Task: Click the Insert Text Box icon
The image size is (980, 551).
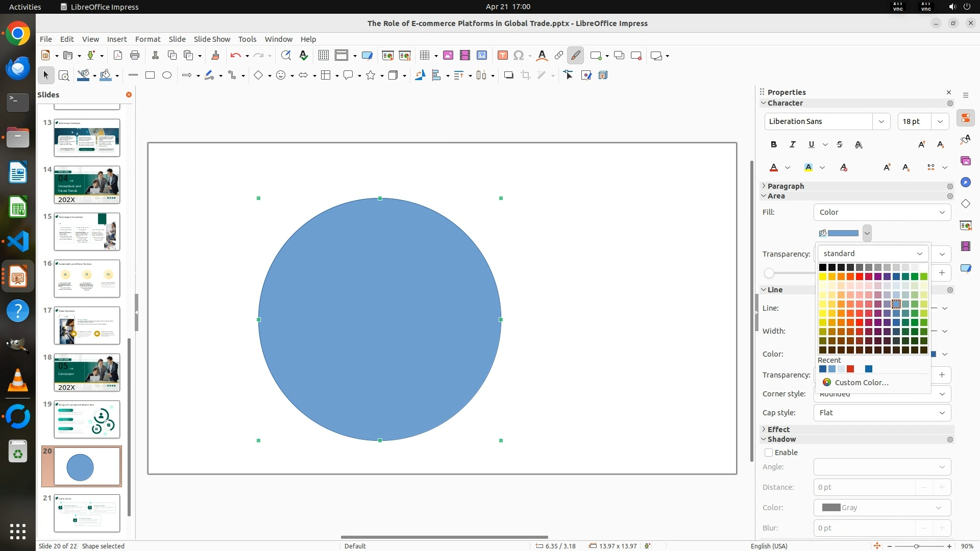Action: coord(502,56)
